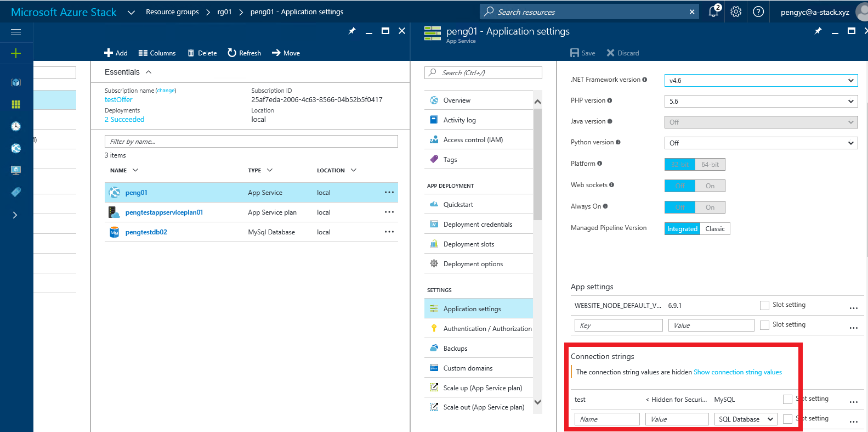Click the subscription change link
This screenshot has width=868, height=432.
click(166, 91)
